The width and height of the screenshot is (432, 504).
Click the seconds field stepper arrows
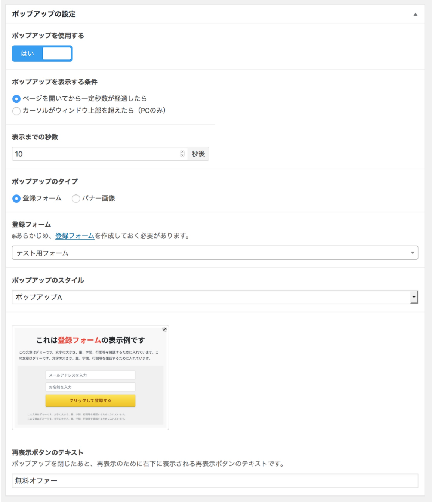click(x=182, y=154)
